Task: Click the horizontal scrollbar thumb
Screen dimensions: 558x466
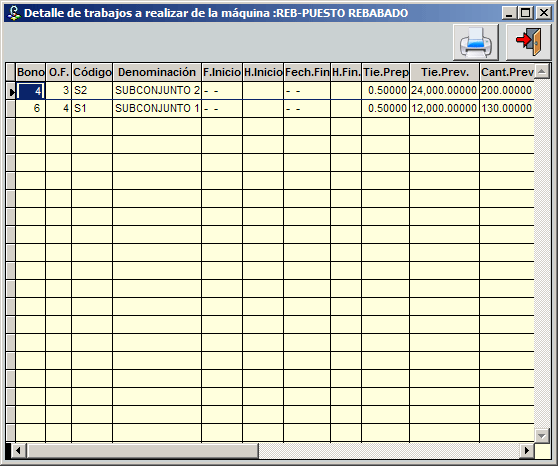Action: [142, 451]
